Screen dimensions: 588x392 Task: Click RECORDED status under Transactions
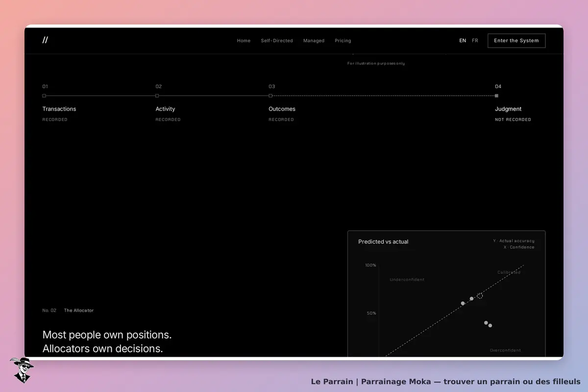[55, 120]
